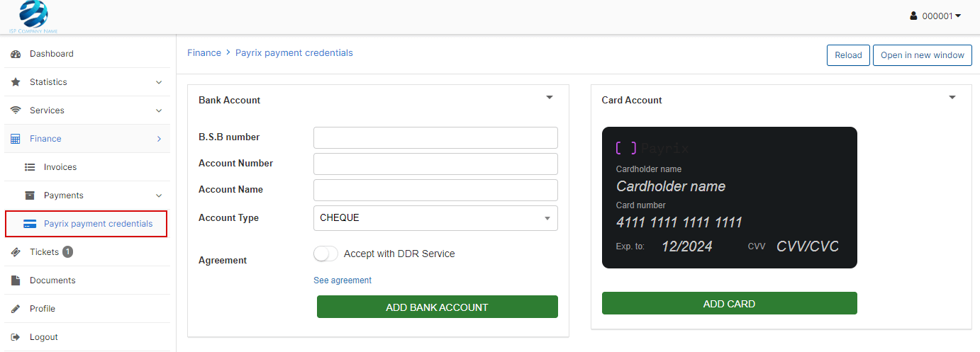Click the Statistics star icon
Screen dimensions: 980x352
coord(16,82)
